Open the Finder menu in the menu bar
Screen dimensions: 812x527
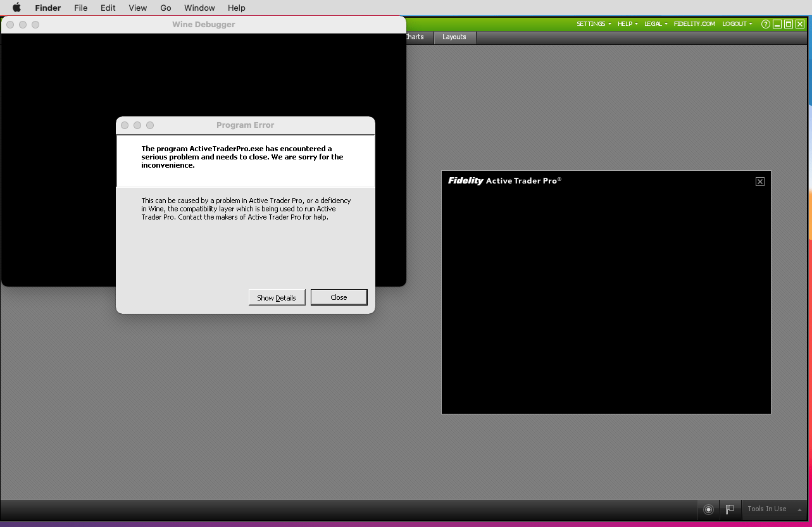click(x=47, y=8)
